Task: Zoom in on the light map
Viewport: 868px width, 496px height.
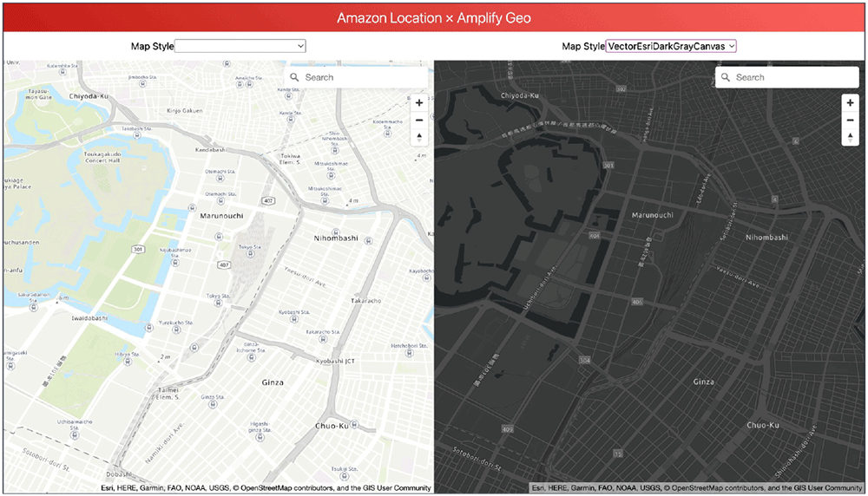Action: 419,103
